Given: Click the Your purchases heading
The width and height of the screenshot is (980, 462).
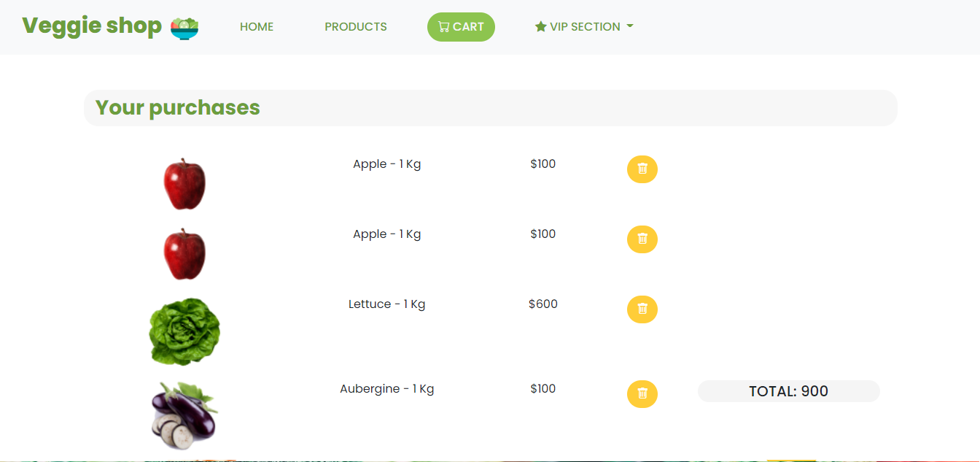Looking at the screenshot, I should [178, 107].
